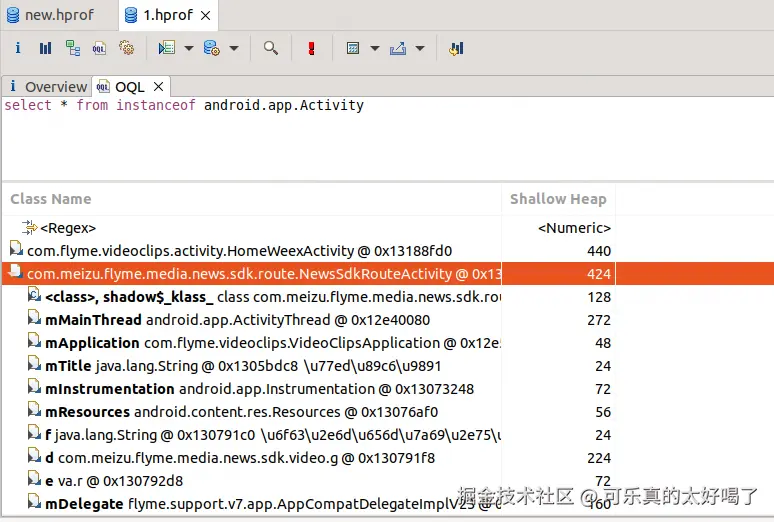The width and height of the screenshot is (774, 522).
Task: Click into the OQL query text editor
Action: 388,138
